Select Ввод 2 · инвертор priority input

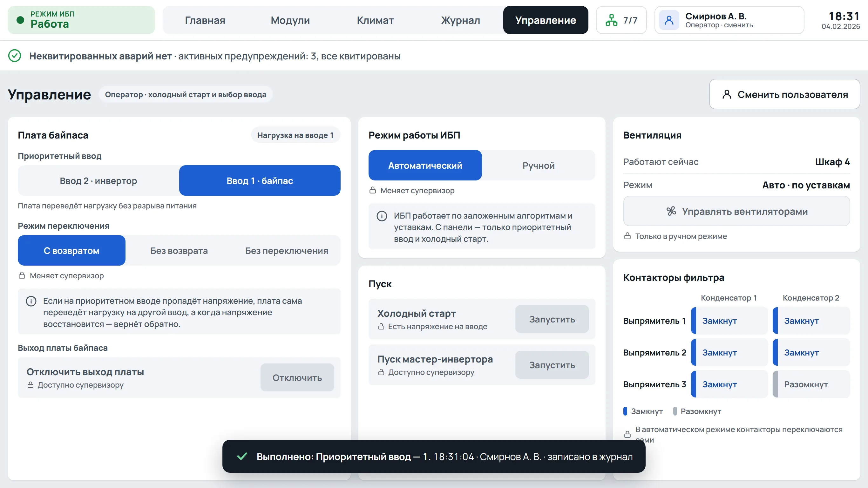98,180
